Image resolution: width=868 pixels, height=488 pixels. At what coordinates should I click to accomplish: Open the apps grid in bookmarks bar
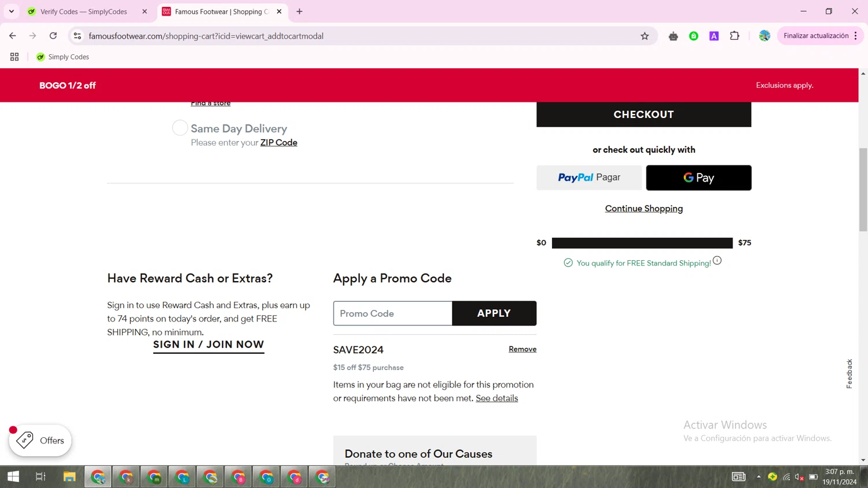(x=14, y=57)
